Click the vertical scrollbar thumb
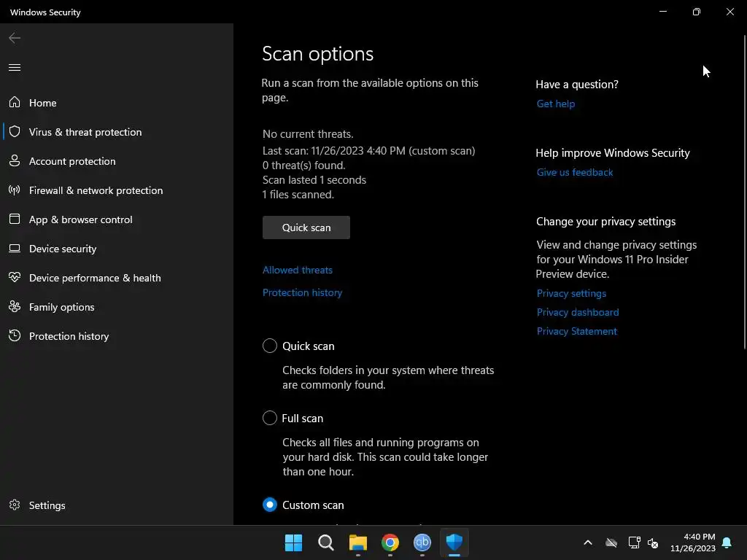Screen dimensions: 747x560 745,192
